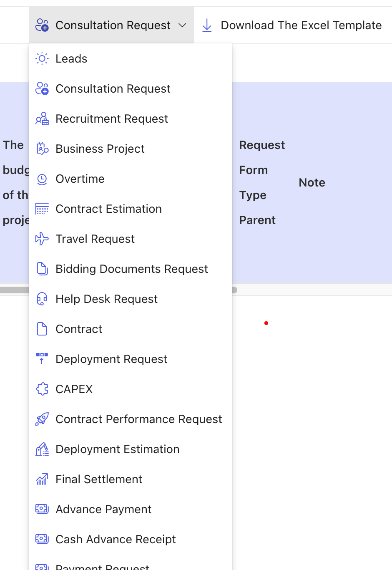
Task: Expand the Consultation Request dropdown chevron
Action: pyautogui.click(x=182, y=25)
